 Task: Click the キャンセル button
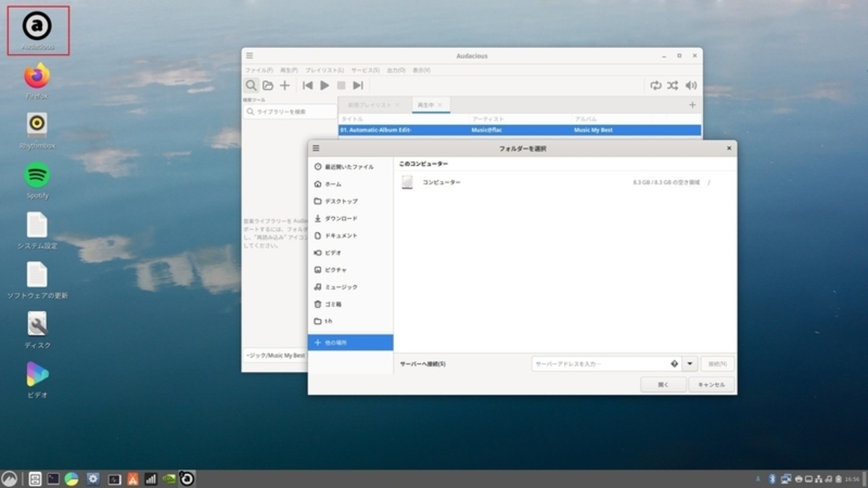710,385
